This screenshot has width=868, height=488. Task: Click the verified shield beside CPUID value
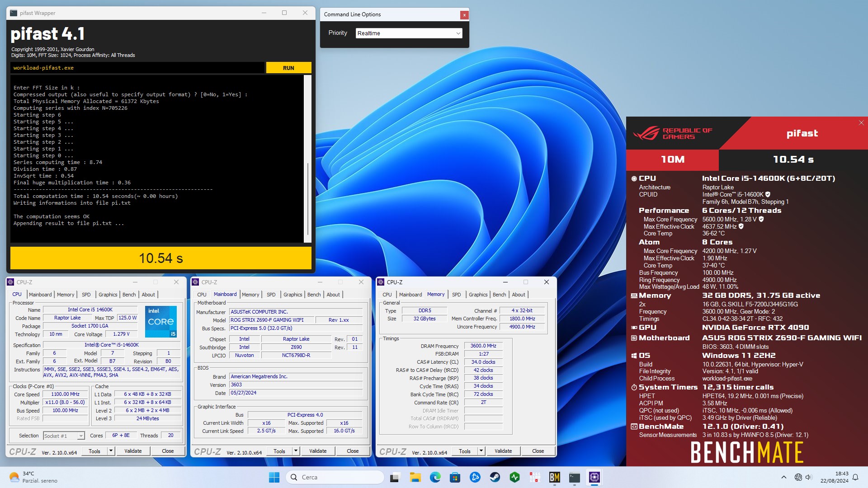click(x=768, y=195)
